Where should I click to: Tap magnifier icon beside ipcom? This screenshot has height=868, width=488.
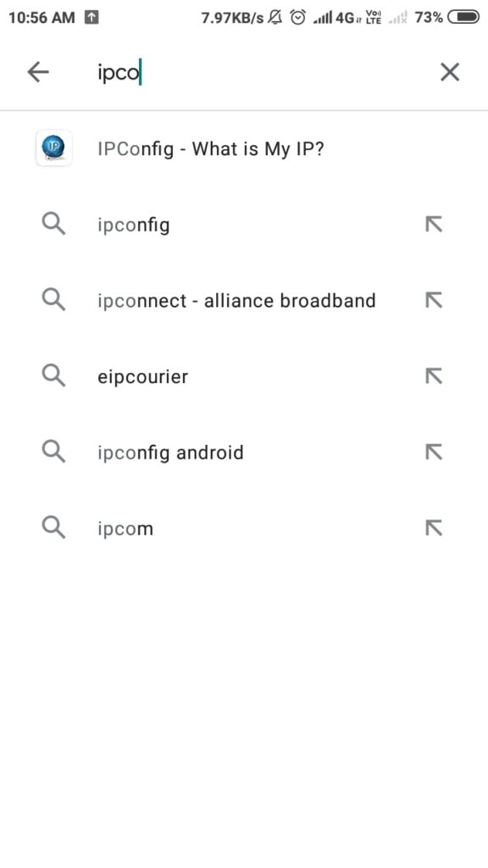(53, 528)
